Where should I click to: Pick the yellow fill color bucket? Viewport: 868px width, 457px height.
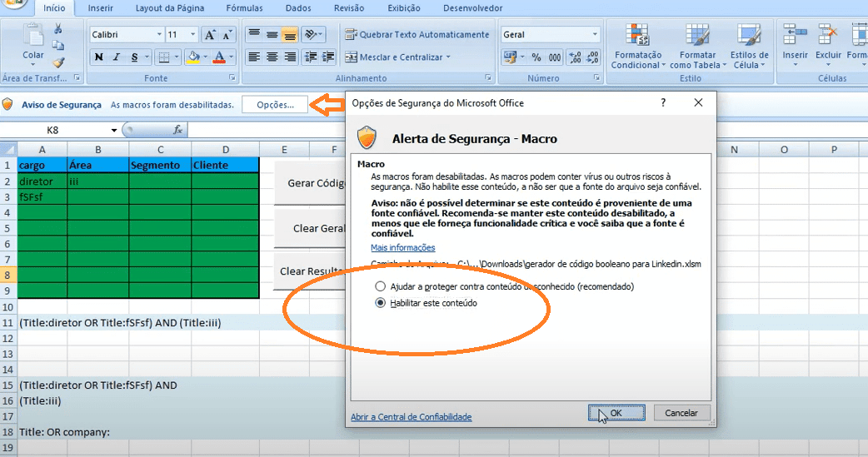tap(193, 57)
